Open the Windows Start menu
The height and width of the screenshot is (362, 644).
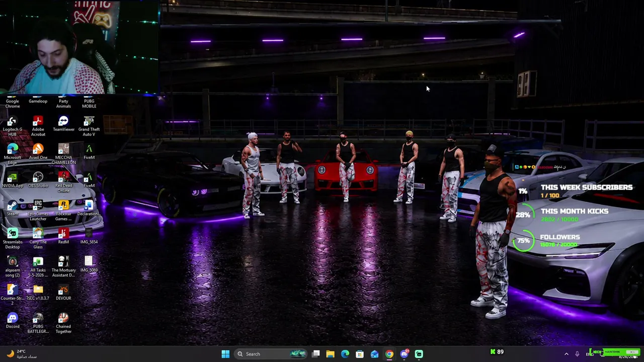pyautogui.click(x=225, y=354)
